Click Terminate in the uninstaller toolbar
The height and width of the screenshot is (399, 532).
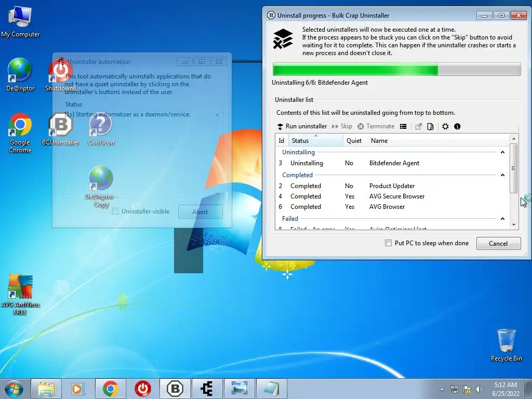pos(376,126)
